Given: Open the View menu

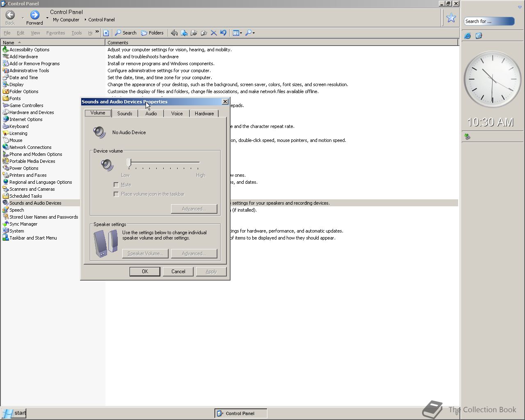Looking at the screenshot, I should [x=35, y=33].
